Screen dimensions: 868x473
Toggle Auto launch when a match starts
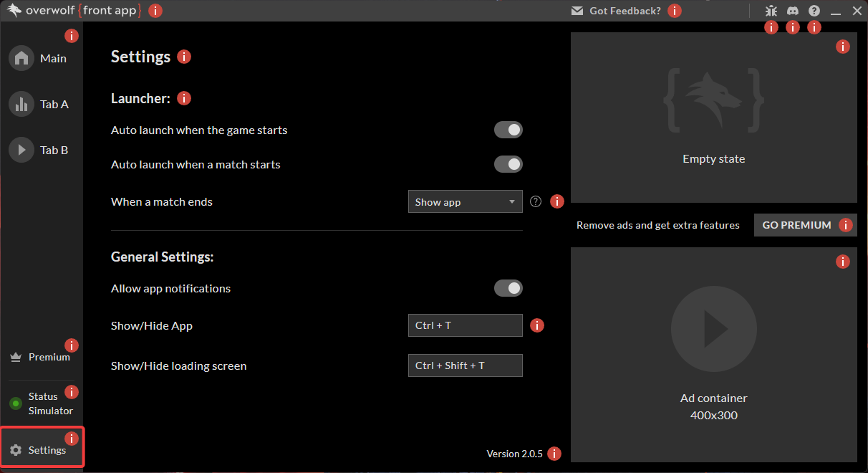coord(508,164)
